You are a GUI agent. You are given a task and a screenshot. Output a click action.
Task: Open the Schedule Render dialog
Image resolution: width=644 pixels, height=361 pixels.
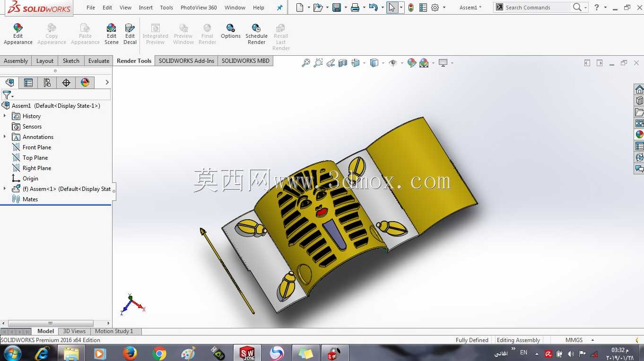256,34
